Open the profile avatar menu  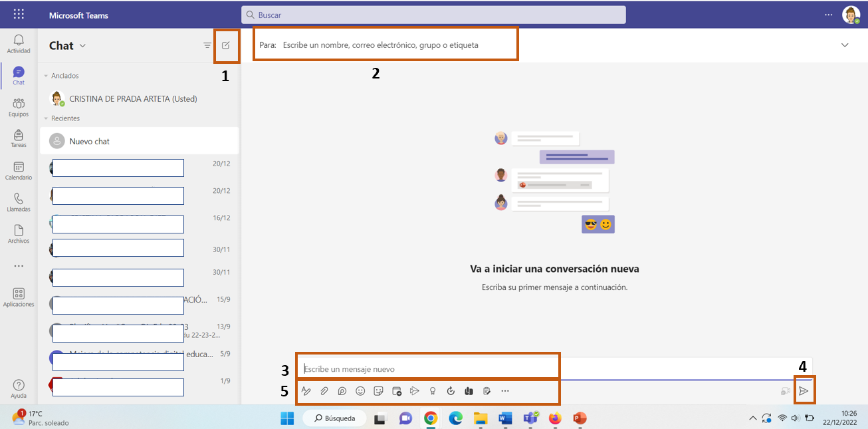[851, 15]
